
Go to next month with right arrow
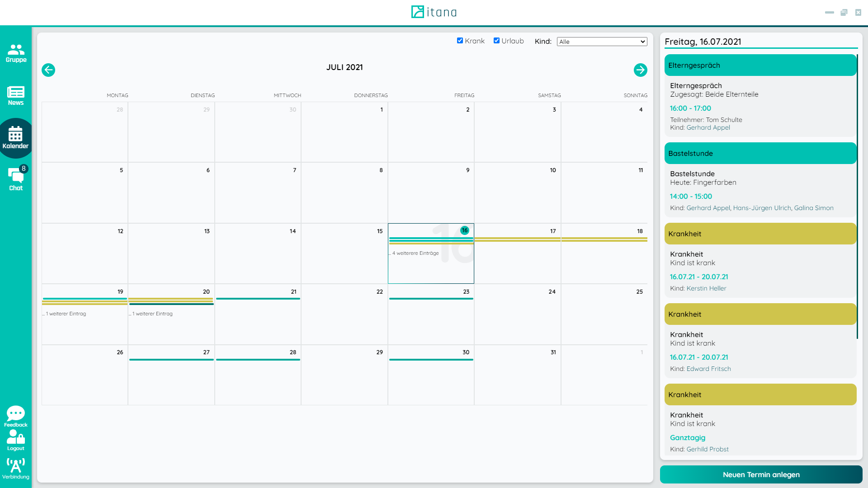(640, 70)
